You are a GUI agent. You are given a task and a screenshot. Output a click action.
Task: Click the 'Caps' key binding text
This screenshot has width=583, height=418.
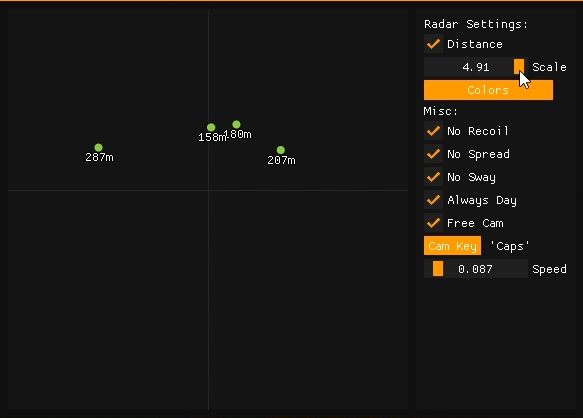point(510,246)
